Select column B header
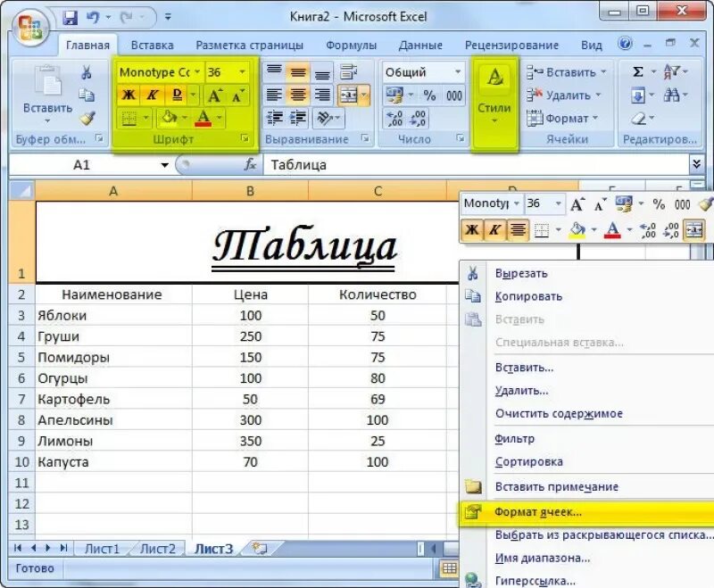This screenshot has width=714, height=588. [x=250, y=191]
